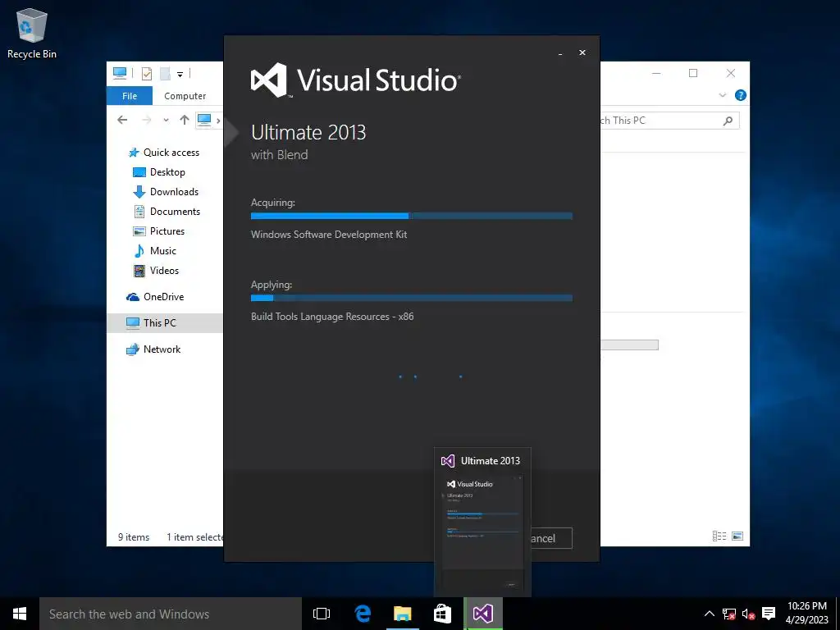The width and height of the screenshot is (840, 630).
Task: Open the File tab in File Explorer
Action: tap(130, 96)
